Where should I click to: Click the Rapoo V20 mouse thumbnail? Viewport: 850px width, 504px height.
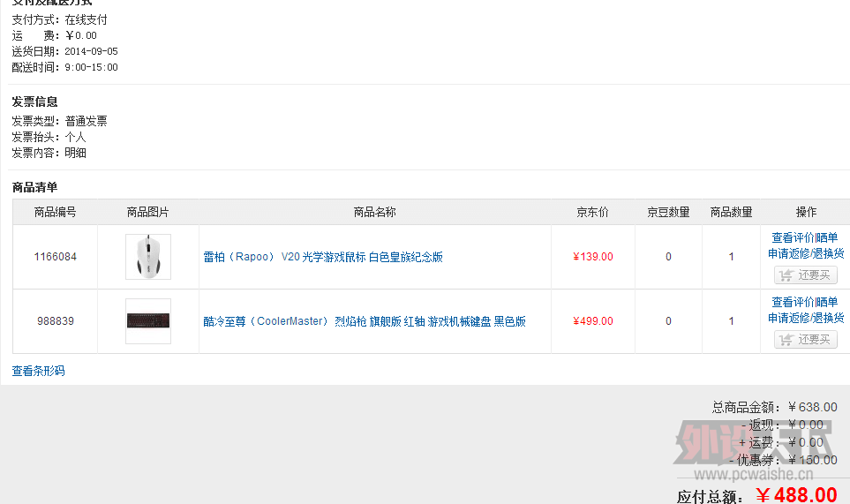coord(148,257)
